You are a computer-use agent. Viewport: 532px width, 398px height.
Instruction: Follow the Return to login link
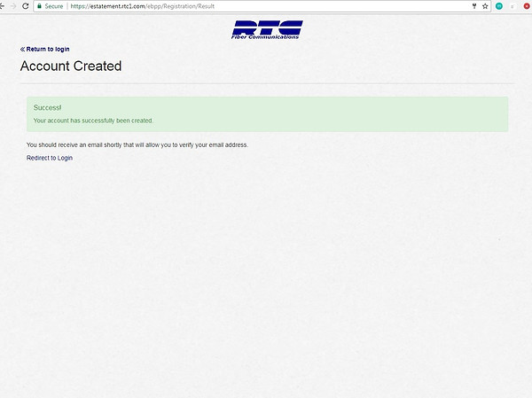click(x=45, y=50)
